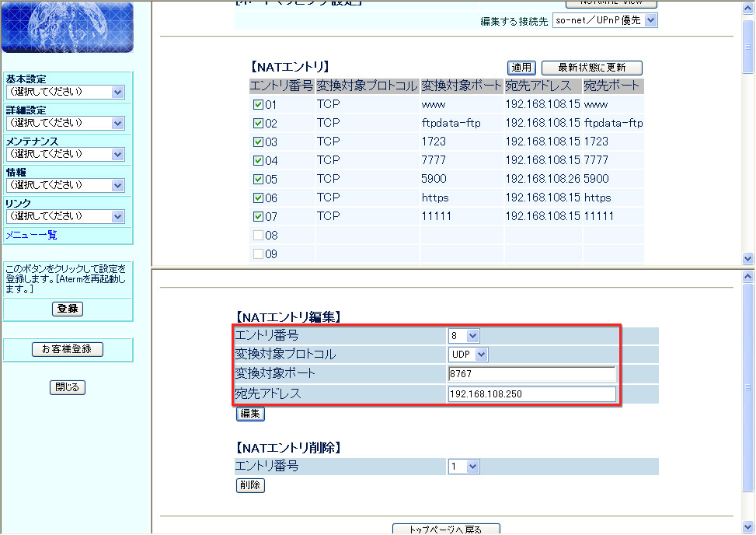This screenshot has width=756, height=535.
Task: Click the 変換対象ポート field containing 8767
Action: tap(531, 374)
